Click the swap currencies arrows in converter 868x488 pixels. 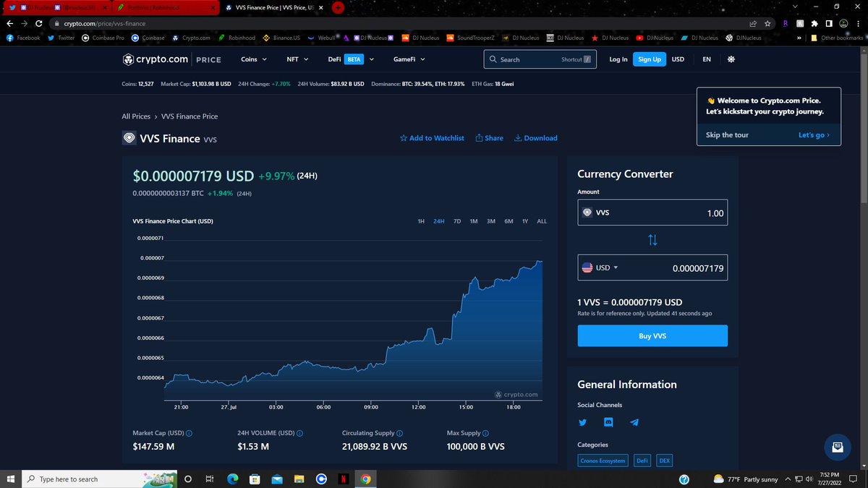point(652,240)
